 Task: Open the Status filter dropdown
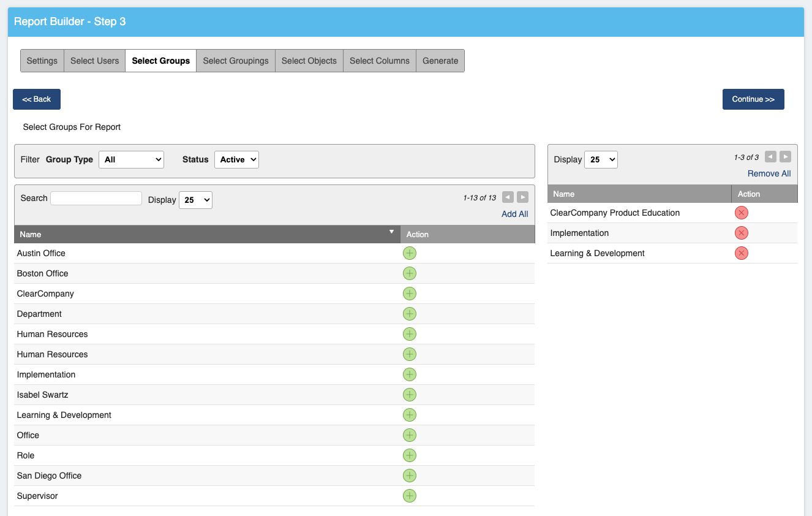point(236,159)
